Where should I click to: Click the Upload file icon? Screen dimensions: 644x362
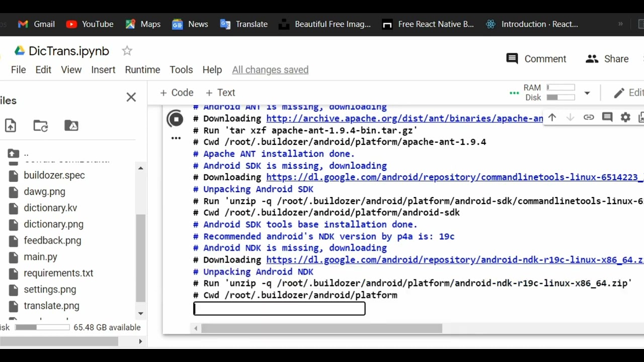click(10, 126)
